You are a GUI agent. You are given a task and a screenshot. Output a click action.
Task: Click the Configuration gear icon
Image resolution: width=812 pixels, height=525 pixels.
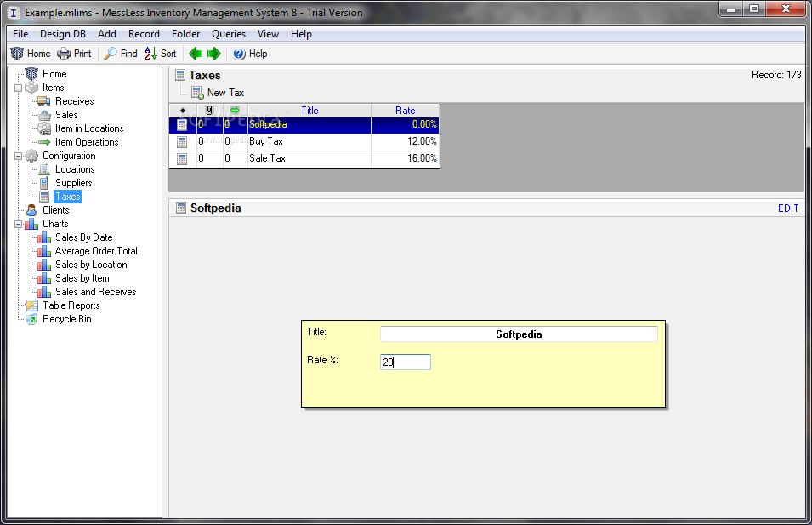point(31,156)
